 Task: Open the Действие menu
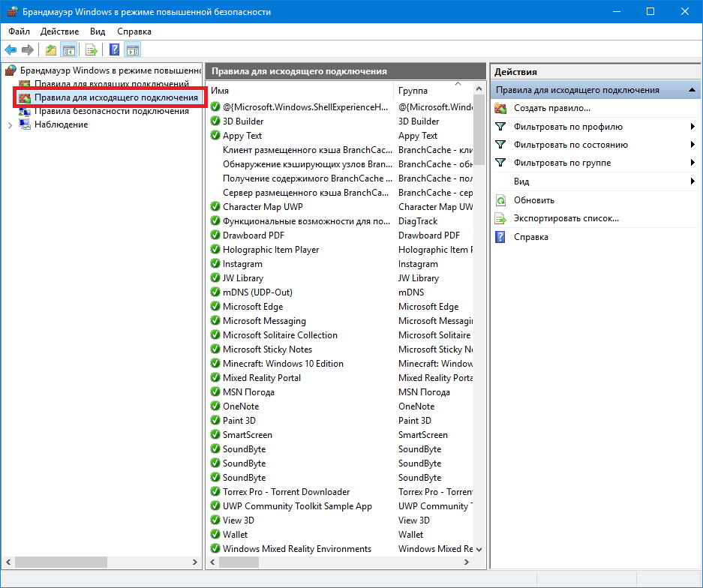[x=59, y=31]
